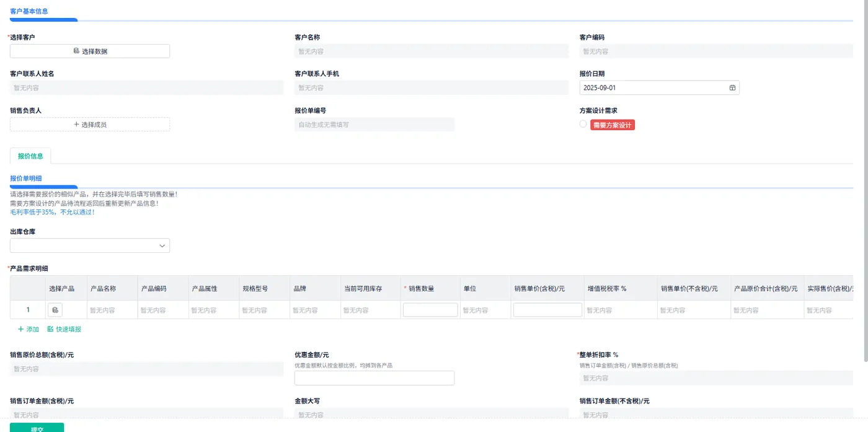Viewport: 868px width, 432px height.
Task: Click the 规格型号 column header
Action: tap(264, 289)
